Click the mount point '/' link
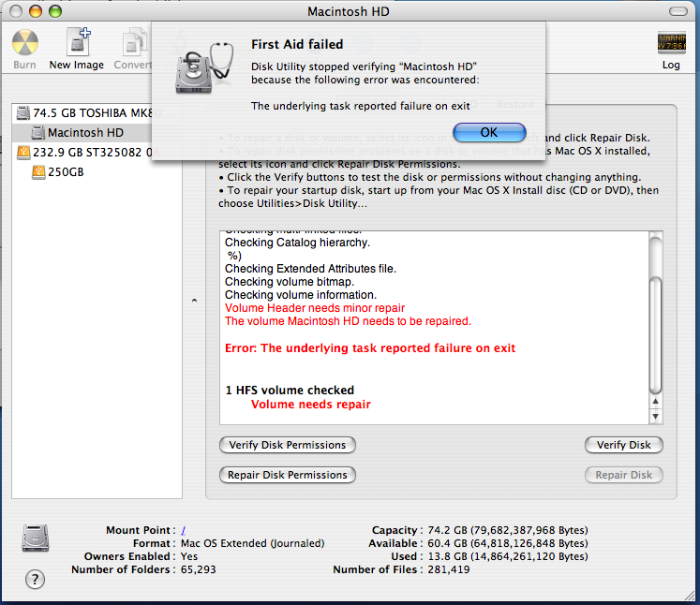700x605 pixels. (x=184, y=530)
